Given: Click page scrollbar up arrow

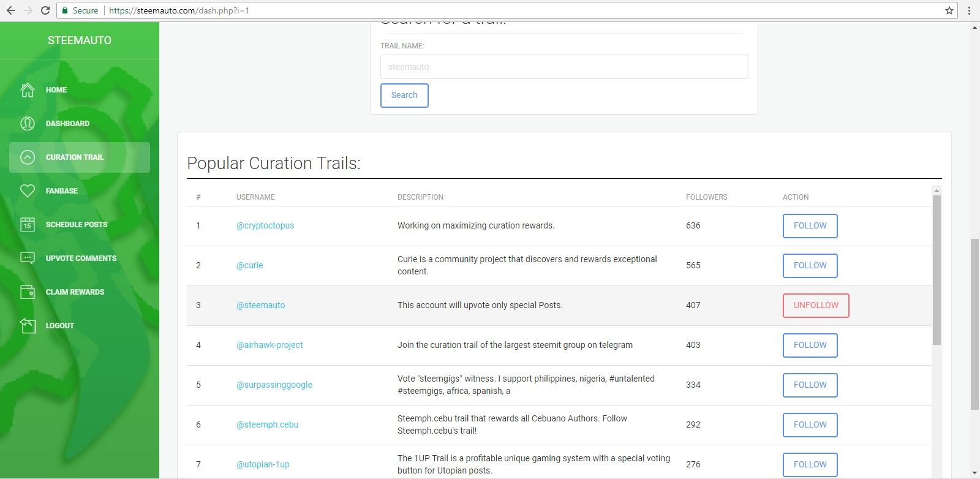Looking at the screenshot, I should point(974,28).
